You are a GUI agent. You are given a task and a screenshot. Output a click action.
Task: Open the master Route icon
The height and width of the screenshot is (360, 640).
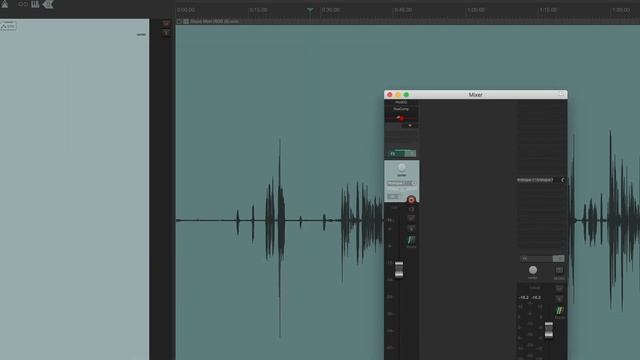(x=560, y=312)
